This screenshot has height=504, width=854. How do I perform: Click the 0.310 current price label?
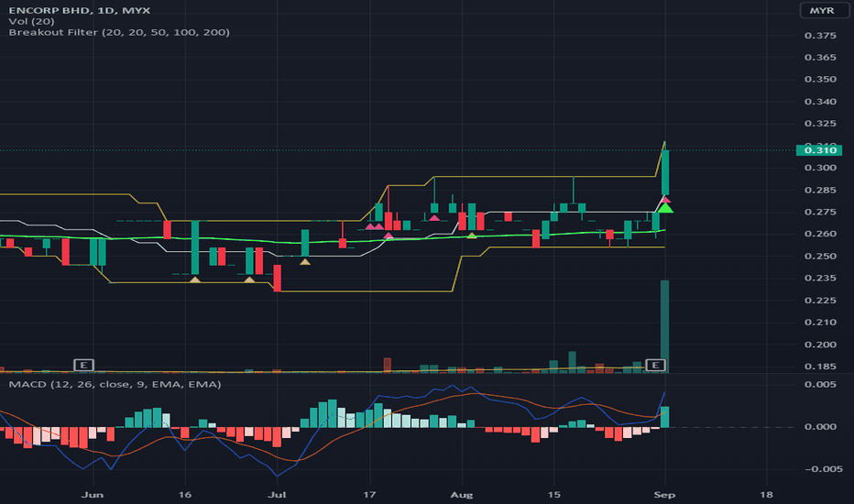(x=819, y=150)
